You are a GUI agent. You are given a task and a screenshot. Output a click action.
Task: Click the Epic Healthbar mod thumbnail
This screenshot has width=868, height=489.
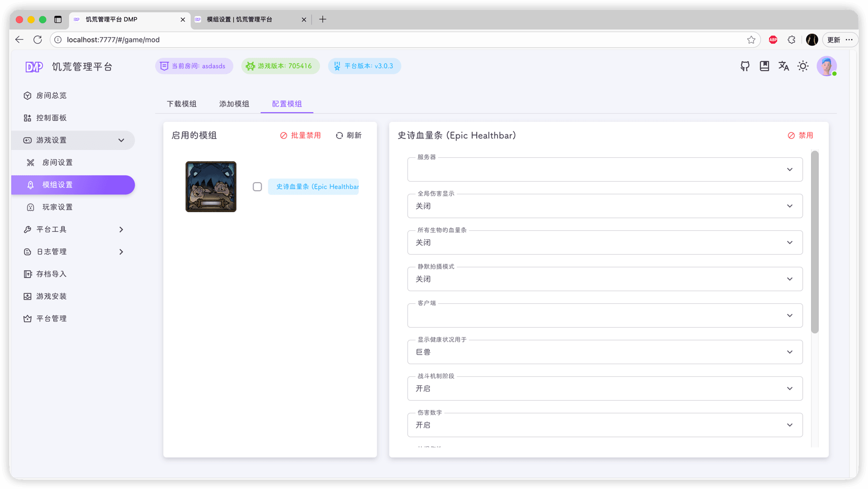(210, 187)
